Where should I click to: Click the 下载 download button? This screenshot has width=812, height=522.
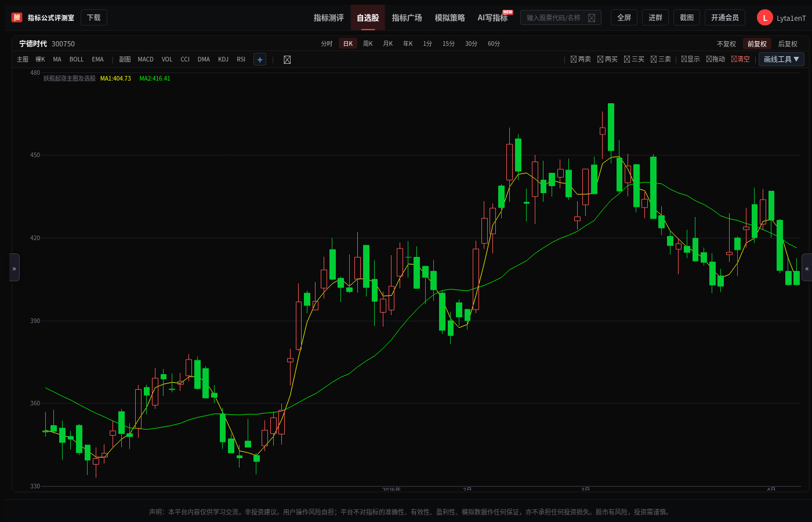pos(94,18)
